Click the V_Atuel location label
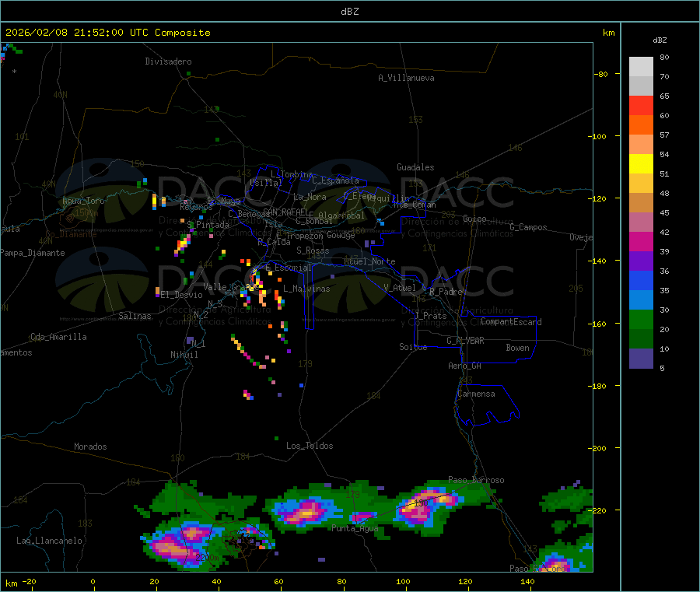700x592 pixels. (x=400, y=288)
